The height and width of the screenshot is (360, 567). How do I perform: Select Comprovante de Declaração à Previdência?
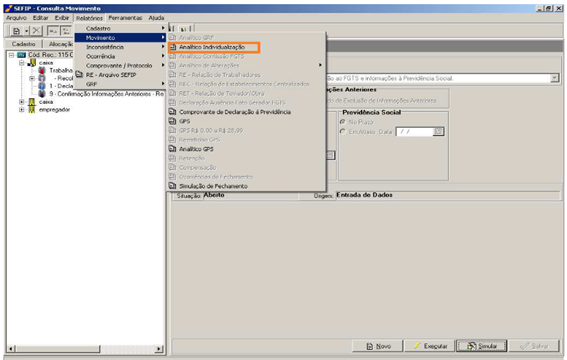point(235,112)
